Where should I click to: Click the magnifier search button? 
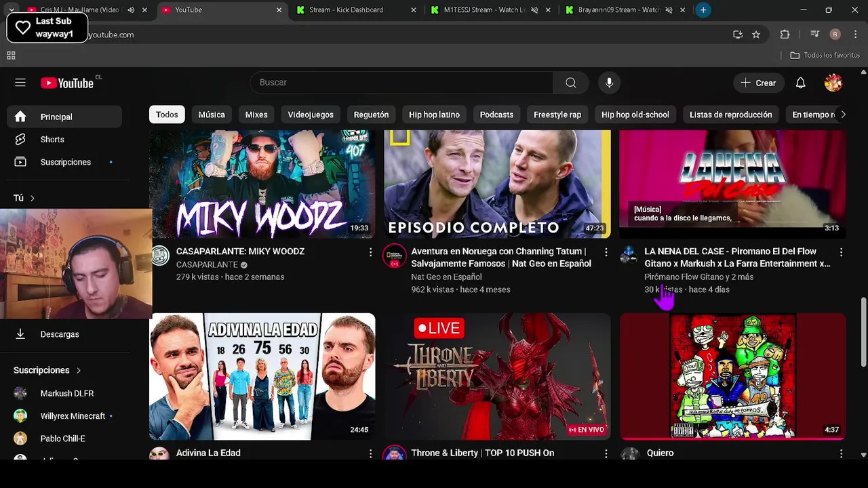pyautogui.click(x=571, y=83)
